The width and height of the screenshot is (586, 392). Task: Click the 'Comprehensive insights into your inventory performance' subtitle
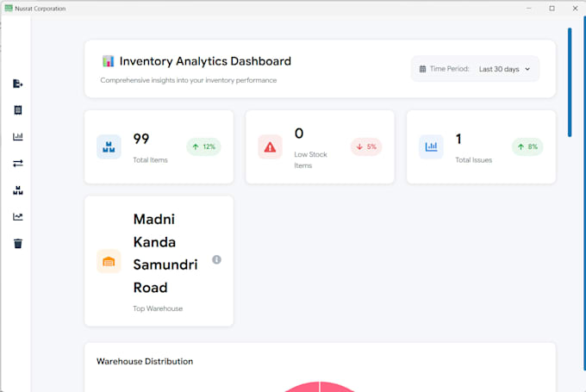click(189, 80)
